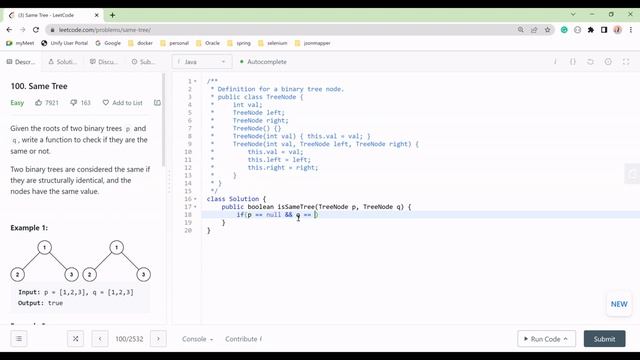The height and width of the screenshot is (360, 640).
Task: Switch to the Solution tab
Action: [62, 62]
